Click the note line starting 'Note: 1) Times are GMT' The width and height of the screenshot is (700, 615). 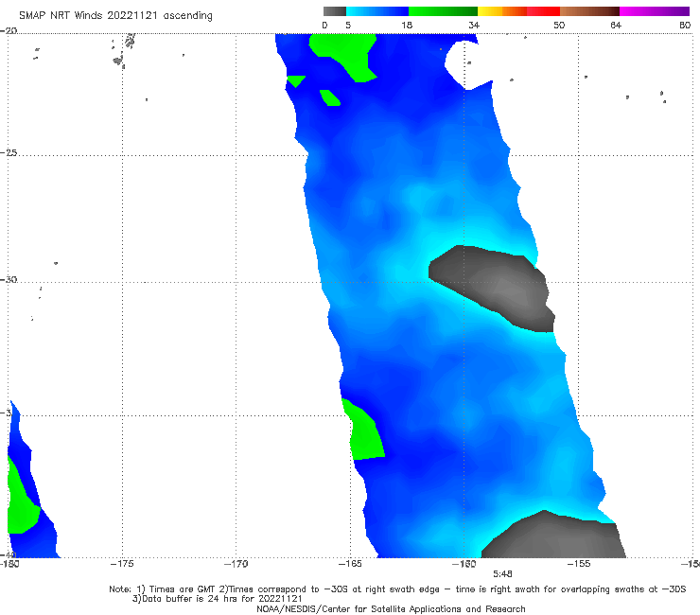click(397, 589)
